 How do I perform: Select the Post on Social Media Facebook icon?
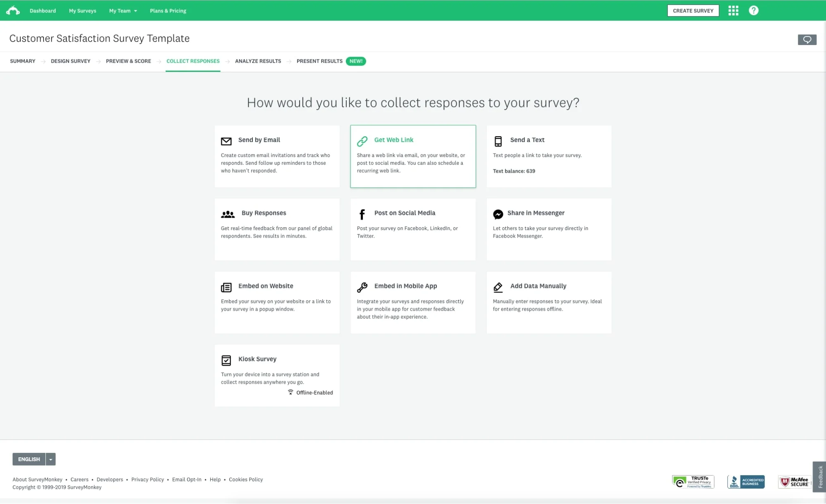362,214
